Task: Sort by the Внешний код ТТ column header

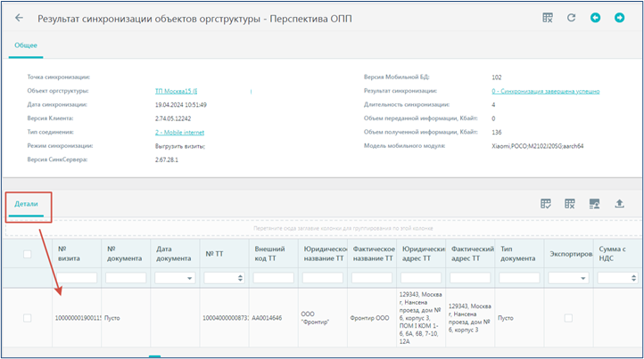Action: click(x=274, y=254)
